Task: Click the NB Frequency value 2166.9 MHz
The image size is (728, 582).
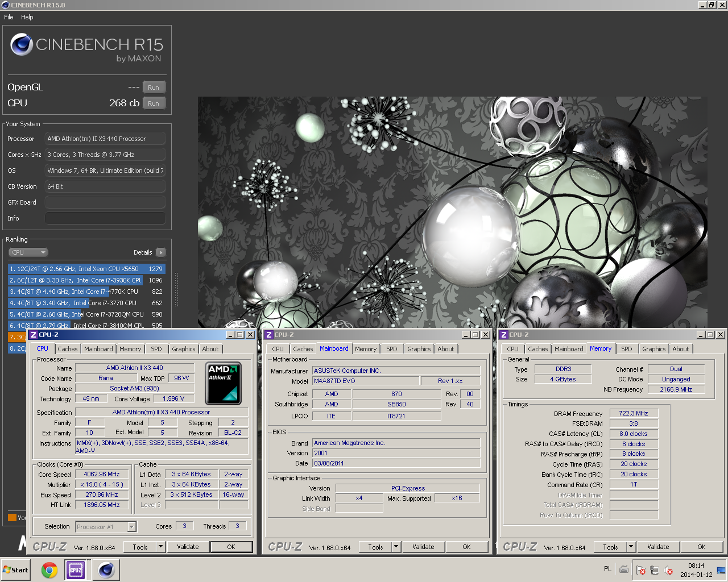Action: [676, 389]
